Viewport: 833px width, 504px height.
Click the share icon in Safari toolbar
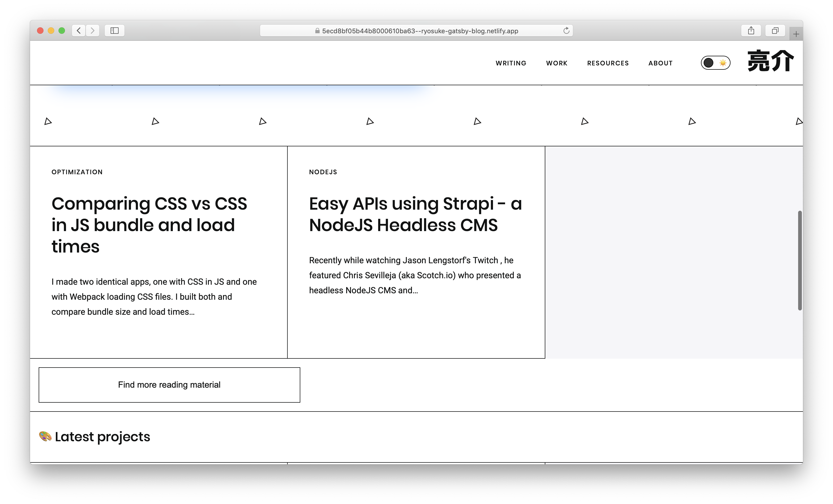pos(751,30)
